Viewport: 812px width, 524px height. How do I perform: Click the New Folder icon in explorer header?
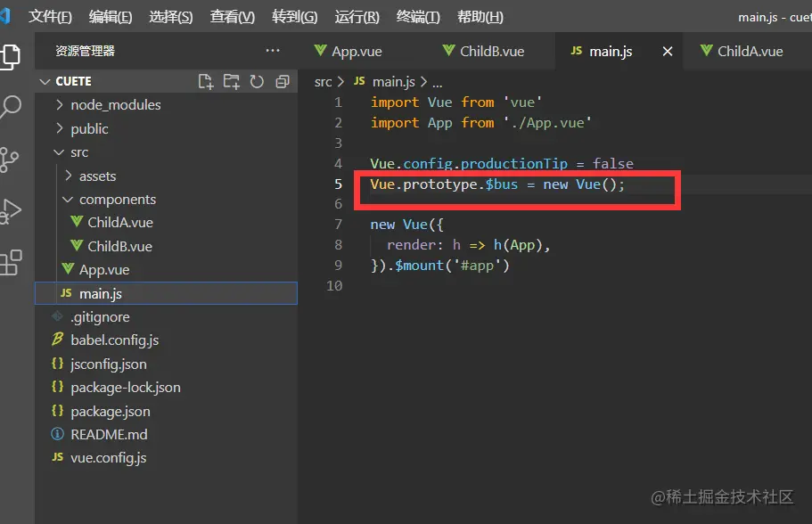(x=231, y=81)
